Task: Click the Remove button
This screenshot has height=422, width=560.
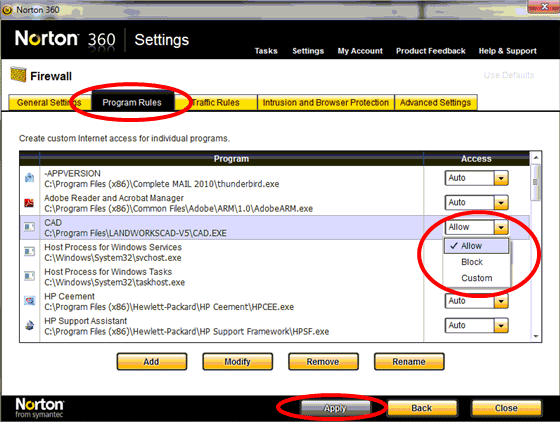Action: click(x=323, y=362)
